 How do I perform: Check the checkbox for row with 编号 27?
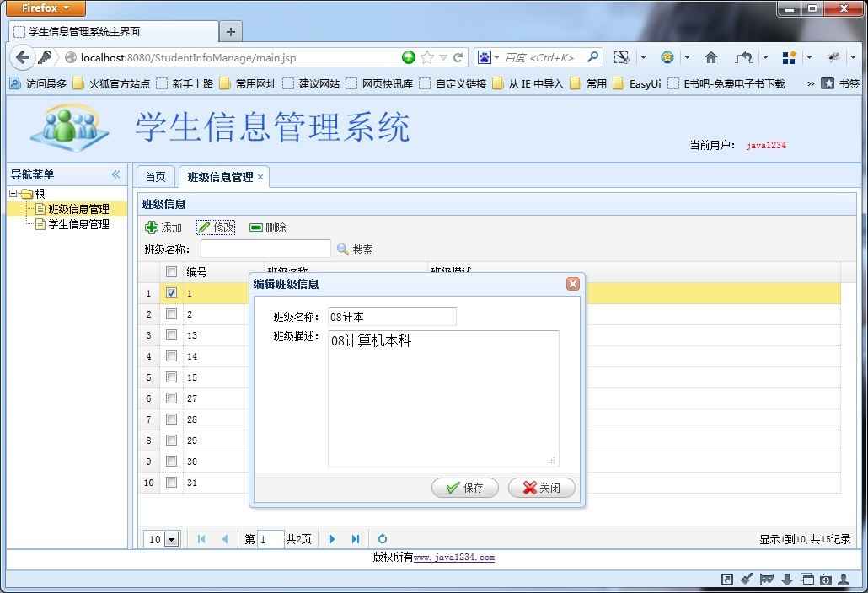coord(172,398)
